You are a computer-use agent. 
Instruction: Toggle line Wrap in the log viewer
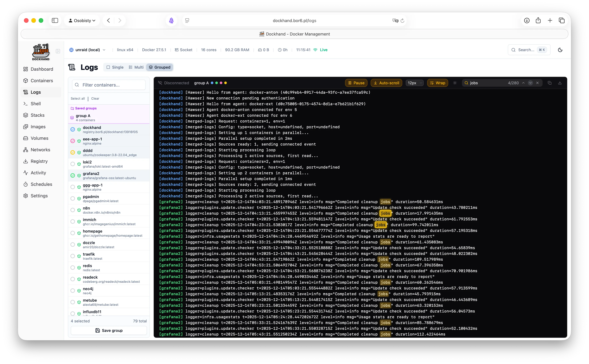coord(437,83)
